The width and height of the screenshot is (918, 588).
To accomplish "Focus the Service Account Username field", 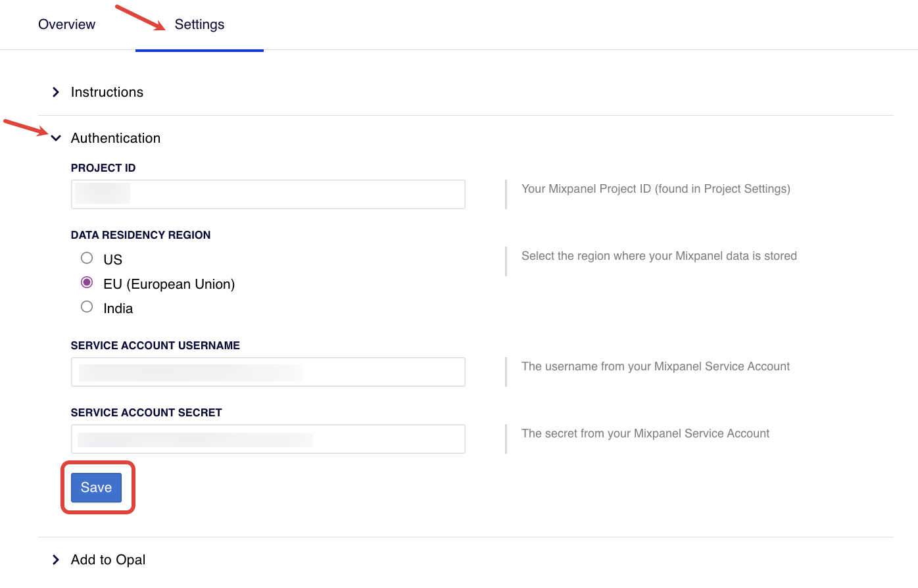I will pos(268,372).
